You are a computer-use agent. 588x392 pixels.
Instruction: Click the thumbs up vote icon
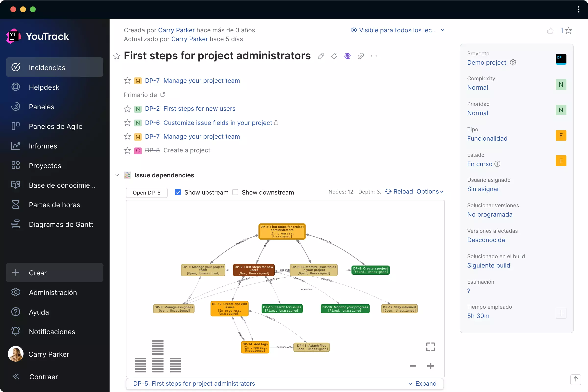pos(550,30)
